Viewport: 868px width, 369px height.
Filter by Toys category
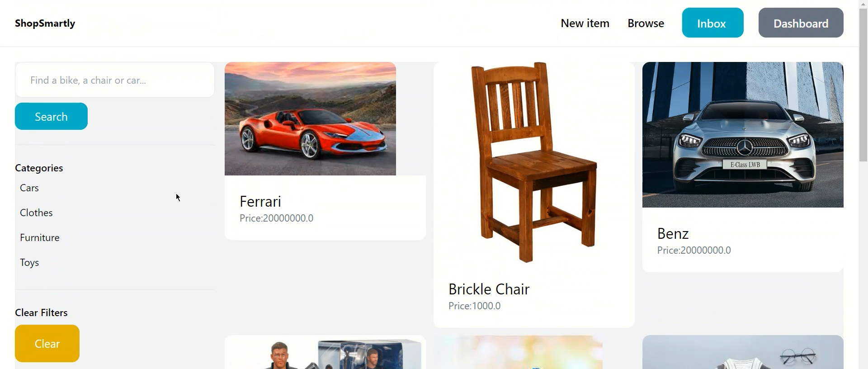[29, 263]
